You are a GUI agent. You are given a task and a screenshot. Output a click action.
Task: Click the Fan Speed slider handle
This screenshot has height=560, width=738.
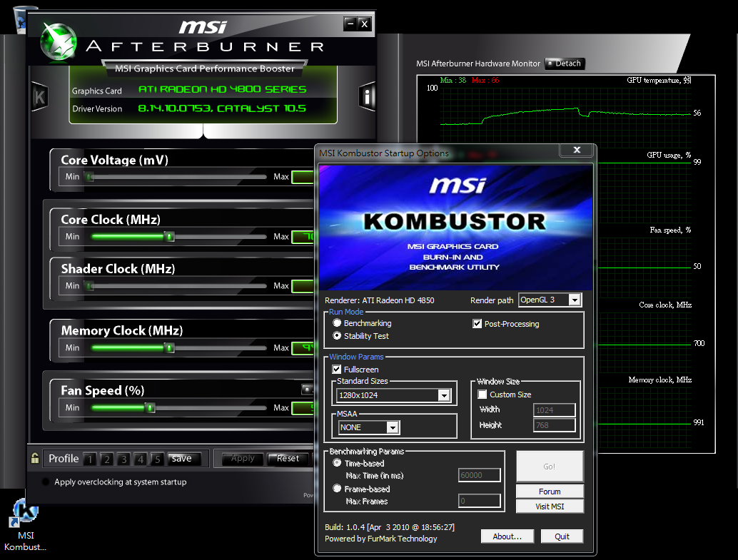pos(150,407)
